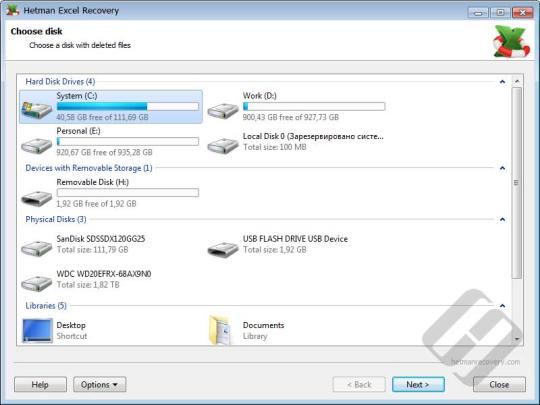540x405 pixels.
Task: Select the Removable Disk (H:) icon
Action: tap(37, 198)
